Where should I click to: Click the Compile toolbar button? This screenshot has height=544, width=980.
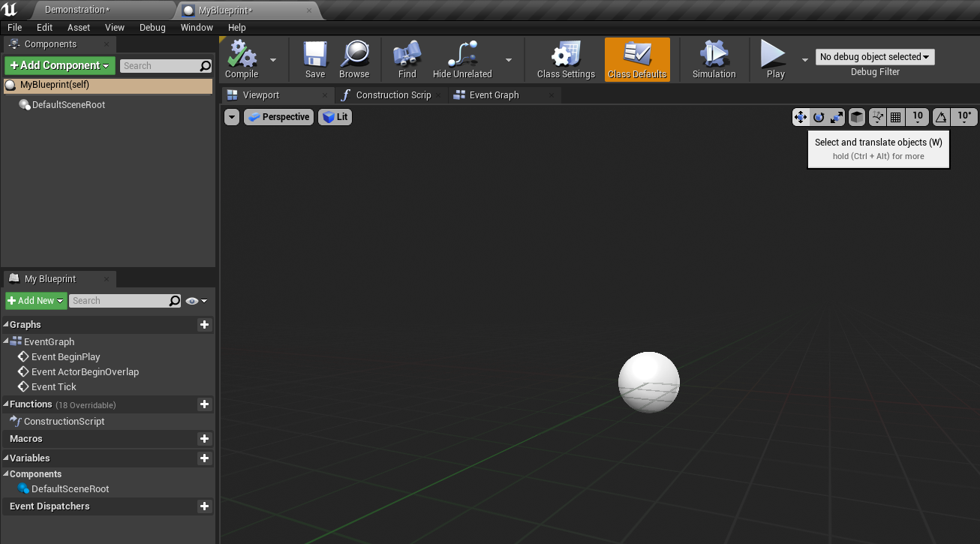click(x=242, y=60)
